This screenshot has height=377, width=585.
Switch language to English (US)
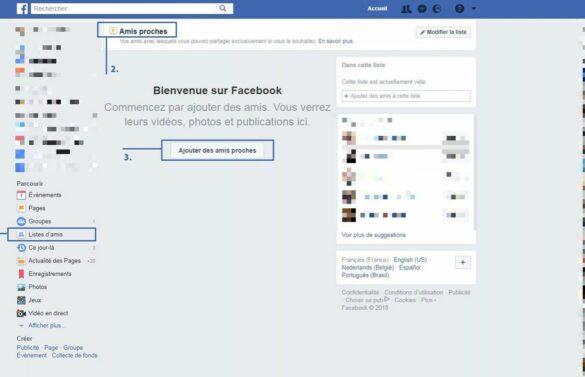(410, 260)
